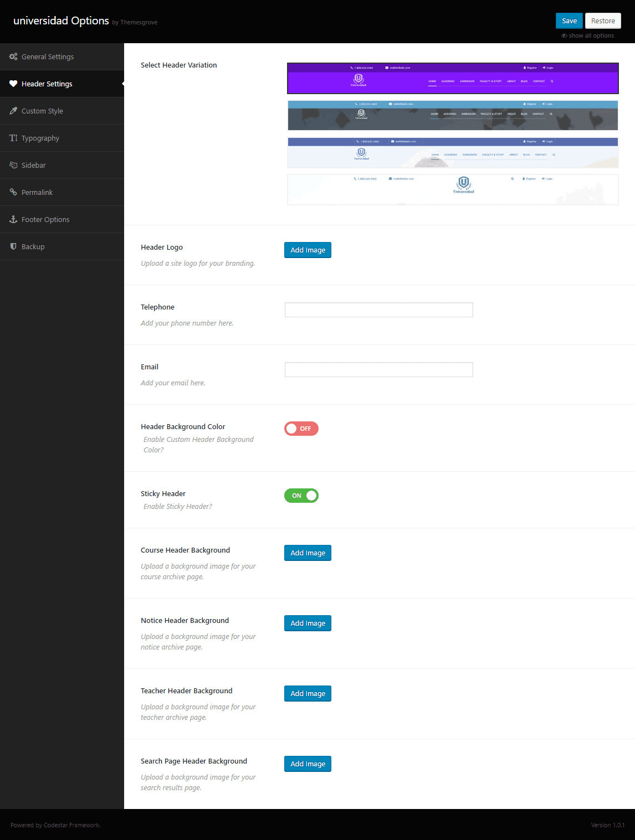Click the Telephone number field
635x840 pixels.
tap(378, 310)
